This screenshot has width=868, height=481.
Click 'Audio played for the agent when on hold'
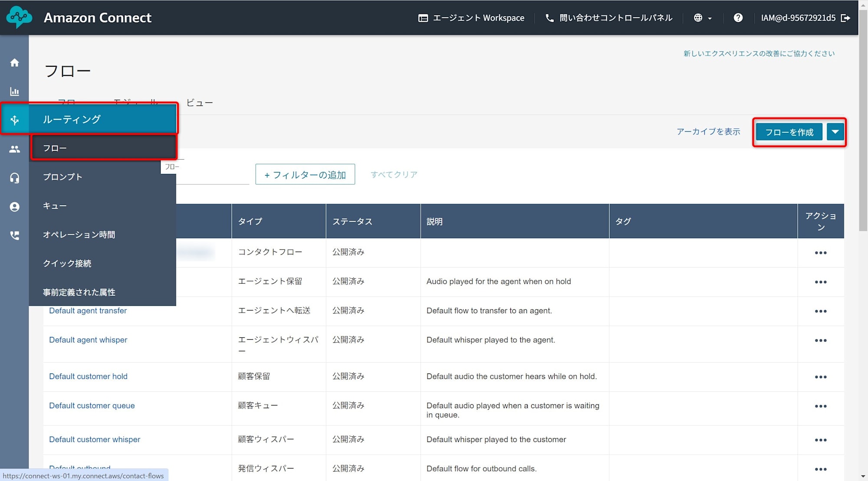click(x=499, y=281)
